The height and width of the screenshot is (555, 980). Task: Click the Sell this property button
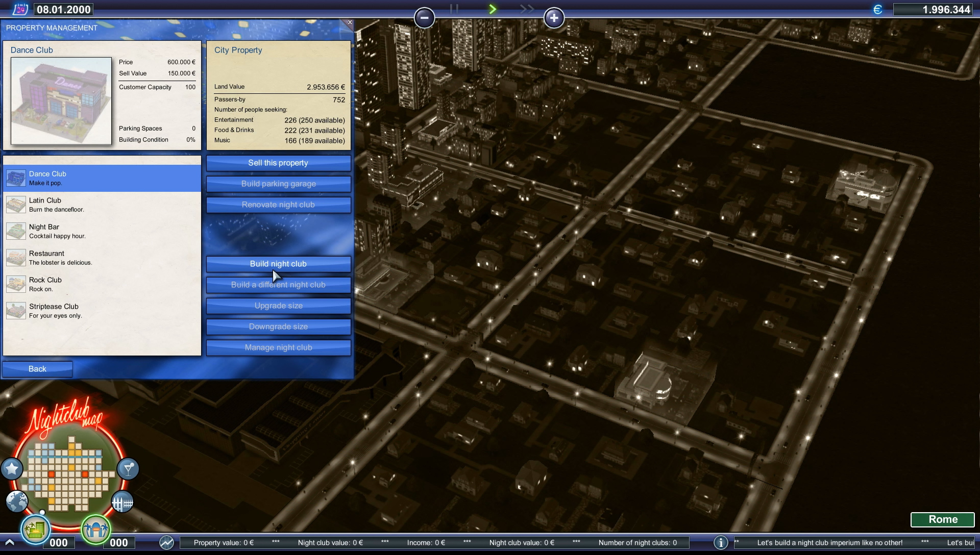click(278, 163)
